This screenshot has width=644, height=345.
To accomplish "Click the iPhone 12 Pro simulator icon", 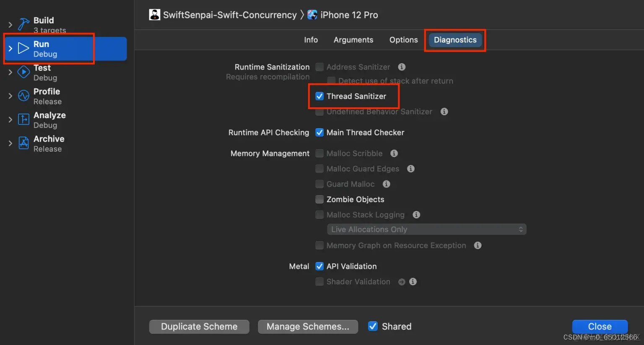I will [x=312, y=15].
